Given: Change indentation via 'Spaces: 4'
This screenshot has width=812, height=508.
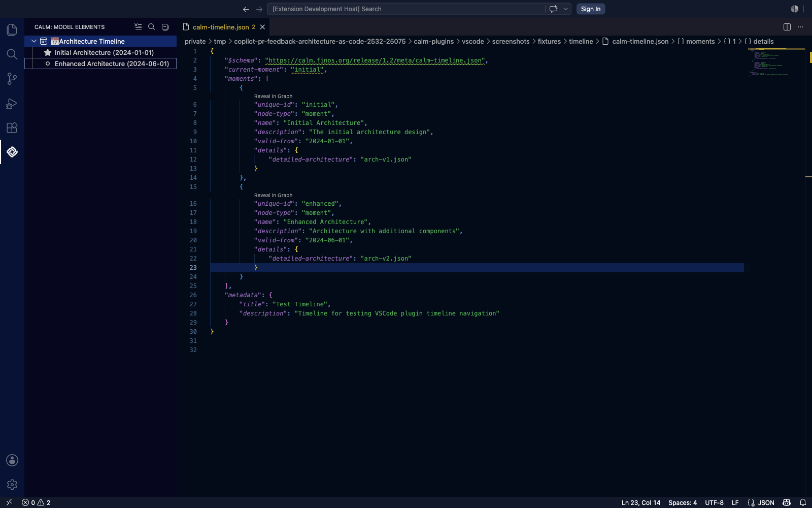Looking at the screenshot, I should point(683,502).
